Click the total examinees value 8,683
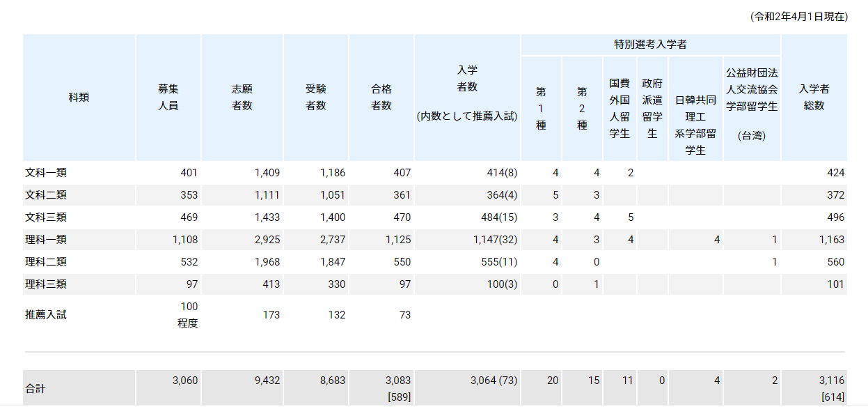 332,381
